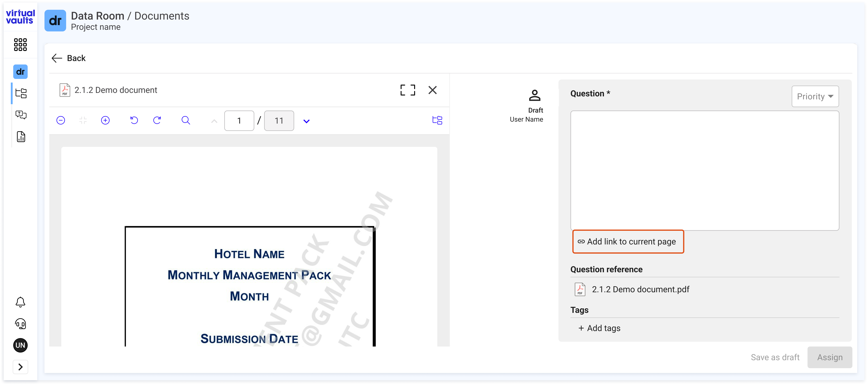868x385 pixels.
Task: Click the total pages field showing 11
Action: (279, 121)
